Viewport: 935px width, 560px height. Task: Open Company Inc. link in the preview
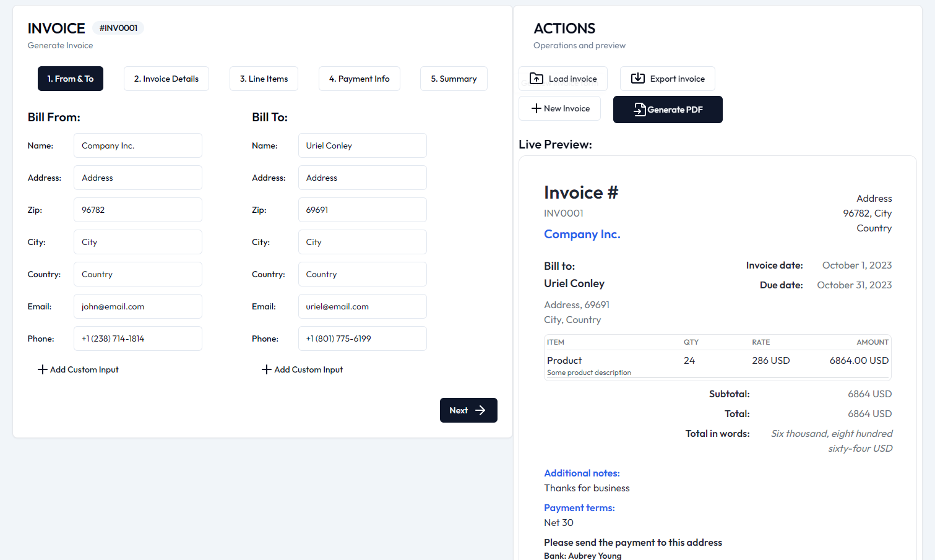[582, 234]
